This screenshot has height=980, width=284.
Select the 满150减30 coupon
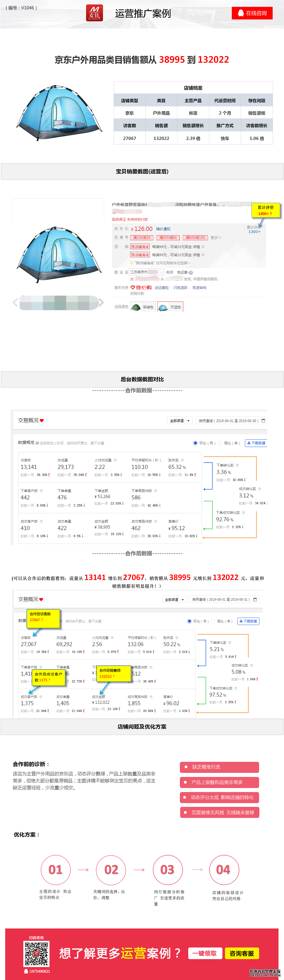pyautogui.click(x=141, y=237)
